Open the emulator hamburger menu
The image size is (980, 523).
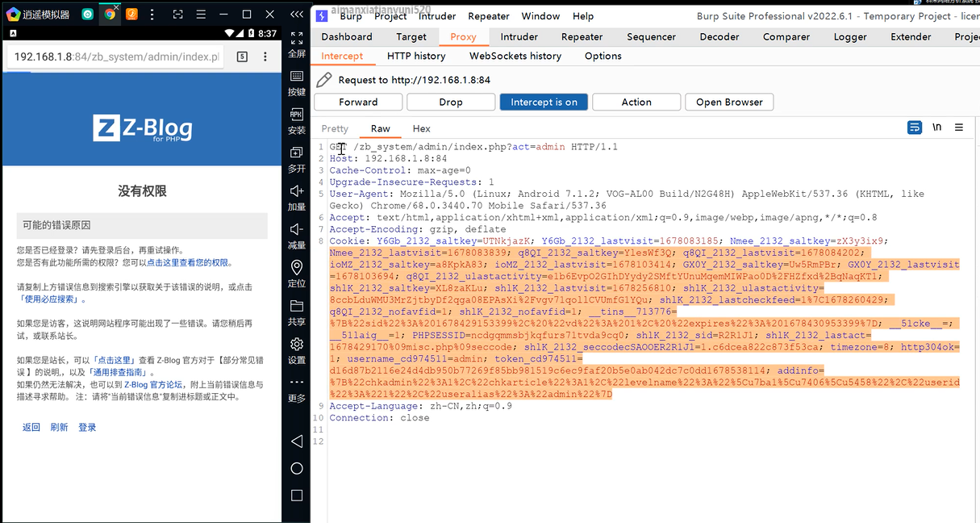point(201,14)
